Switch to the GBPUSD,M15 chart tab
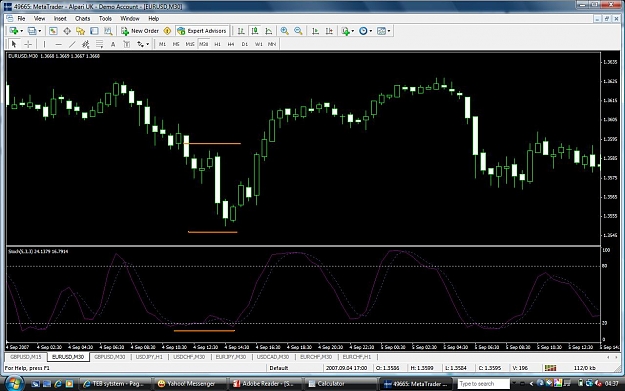The width and height of the screenshot is (625, 391). click(26, 357)
